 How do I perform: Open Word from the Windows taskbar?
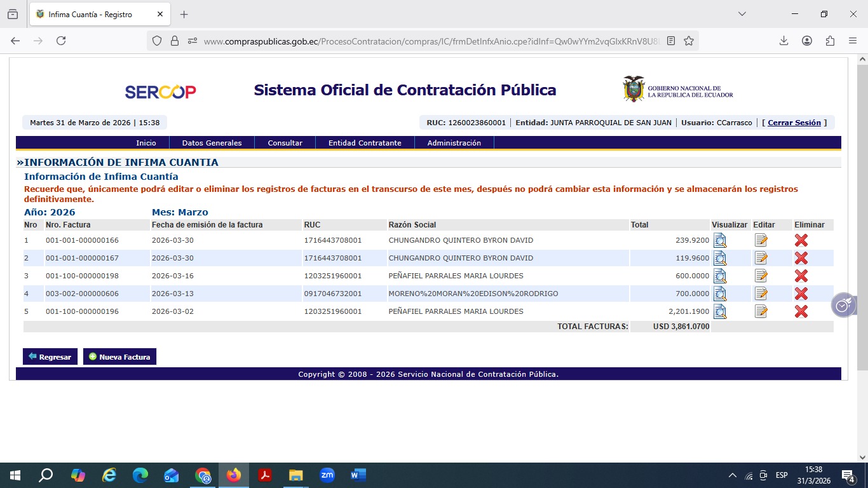[x=358, y=475]
